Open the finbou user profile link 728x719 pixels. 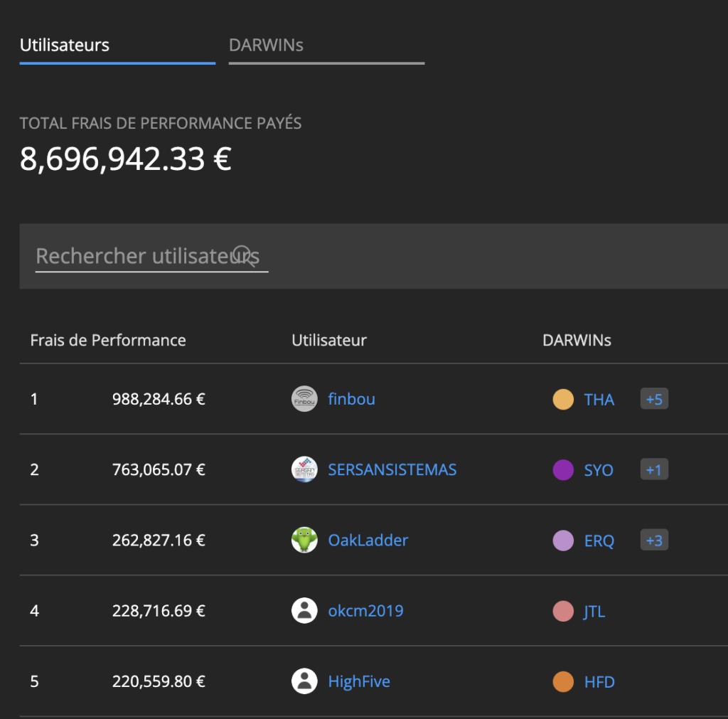(351, 399)
